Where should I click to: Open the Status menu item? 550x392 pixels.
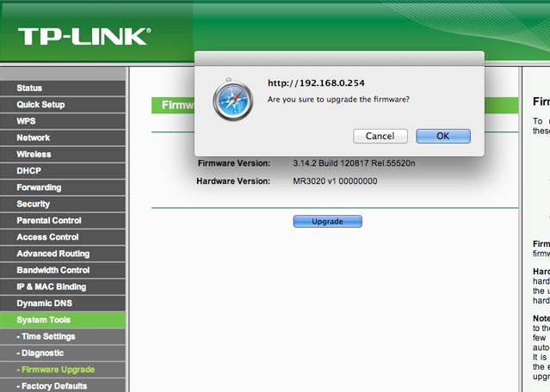pos(29,89)
